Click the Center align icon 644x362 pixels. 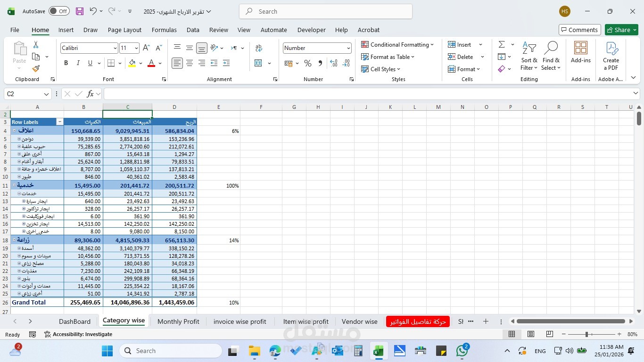(x=190, y=63)
